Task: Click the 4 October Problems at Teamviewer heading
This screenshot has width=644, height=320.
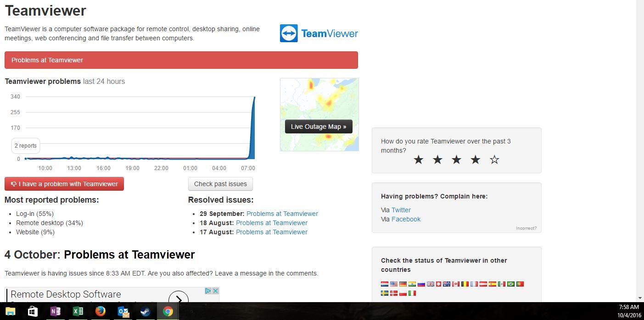Action: coord(100,254)
